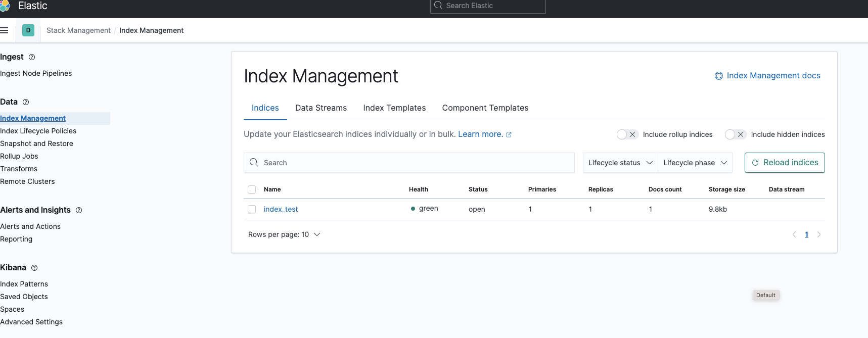This screenshot has height=338, width=868.
Task: Open Index Patterns in sidebar
Action: pyautogui.click(x=24, y=284)
